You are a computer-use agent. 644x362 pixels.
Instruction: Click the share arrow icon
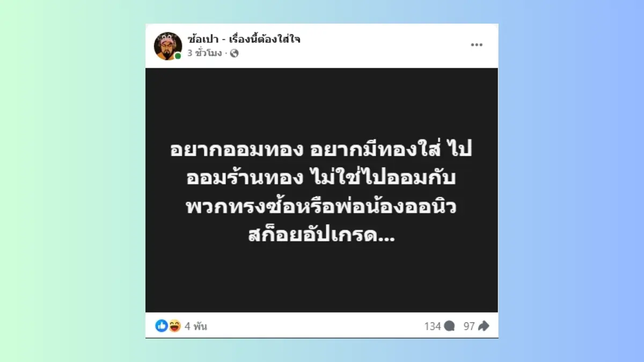[484, 326]
